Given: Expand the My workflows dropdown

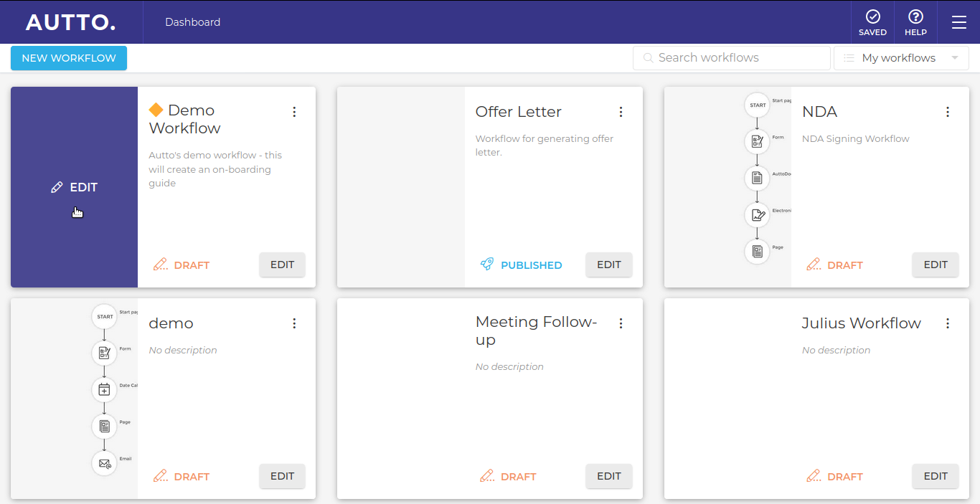Looking at the screenshot, I should click(x=901, y=58).
